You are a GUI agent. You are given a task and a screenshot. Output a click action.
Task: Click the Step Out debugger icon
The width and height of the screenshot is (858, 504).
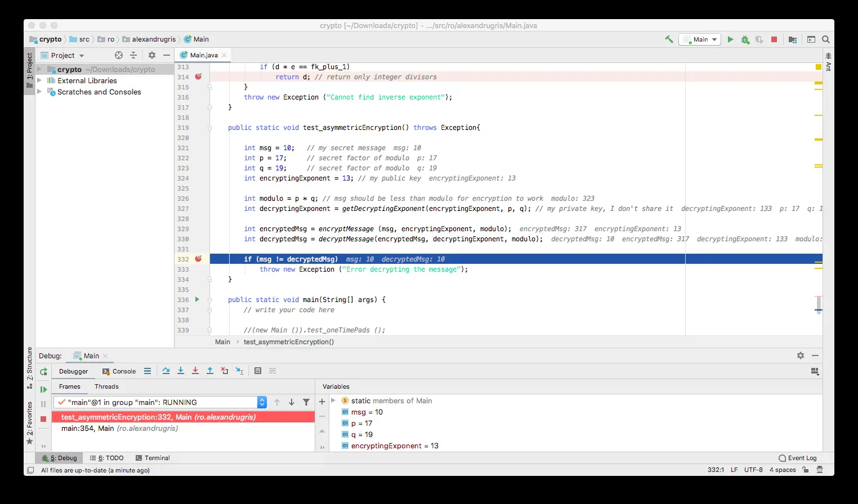click(x=210, y=371)
